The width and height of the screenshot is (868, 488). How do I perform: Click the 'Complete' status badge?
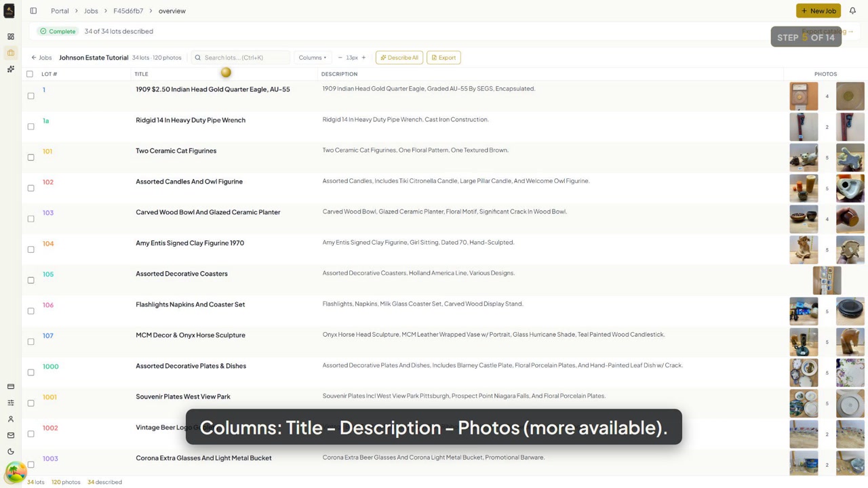pyautogui.click(x=58, y=31)
